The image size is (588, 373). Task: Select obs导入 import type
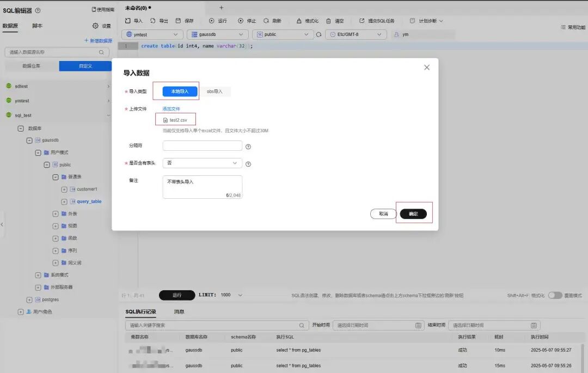[215, 91]
